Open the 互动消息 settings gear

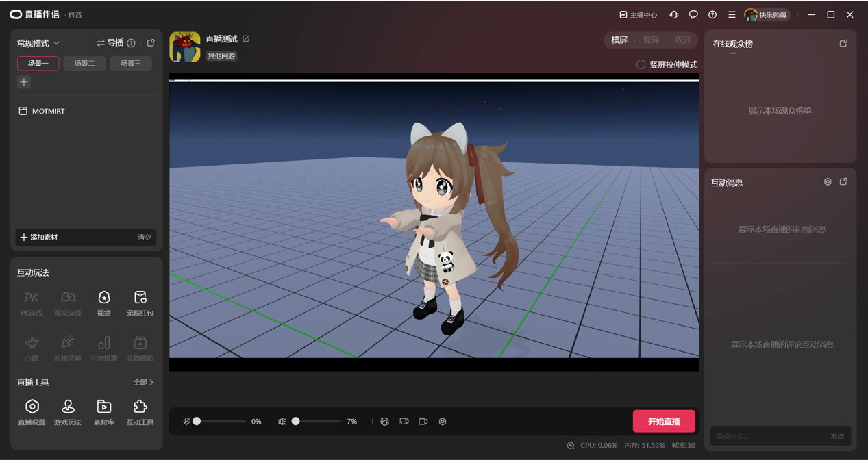click(x=828, y=182)
